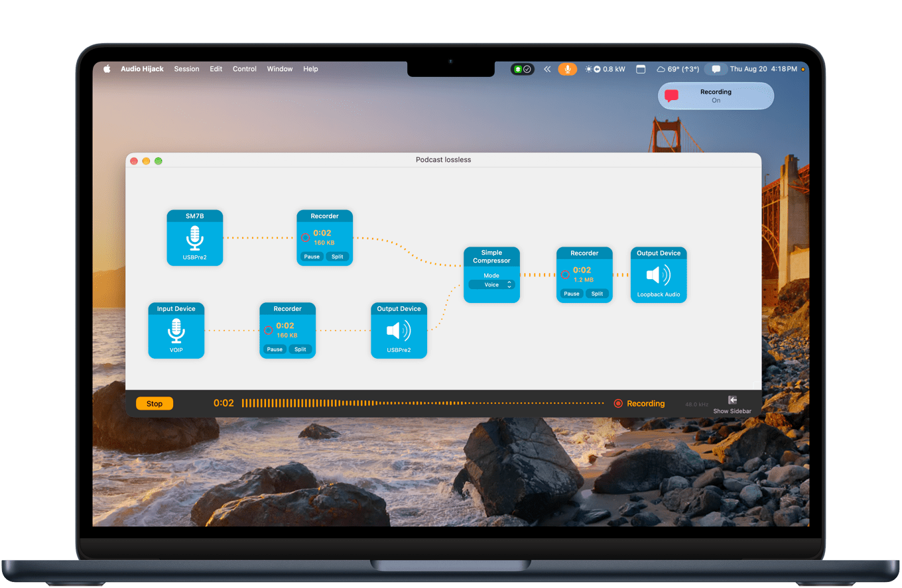Click the Recording On notification banner
Image resolution: width=902 pixels, height=588 pixels.
click(716, 96)
